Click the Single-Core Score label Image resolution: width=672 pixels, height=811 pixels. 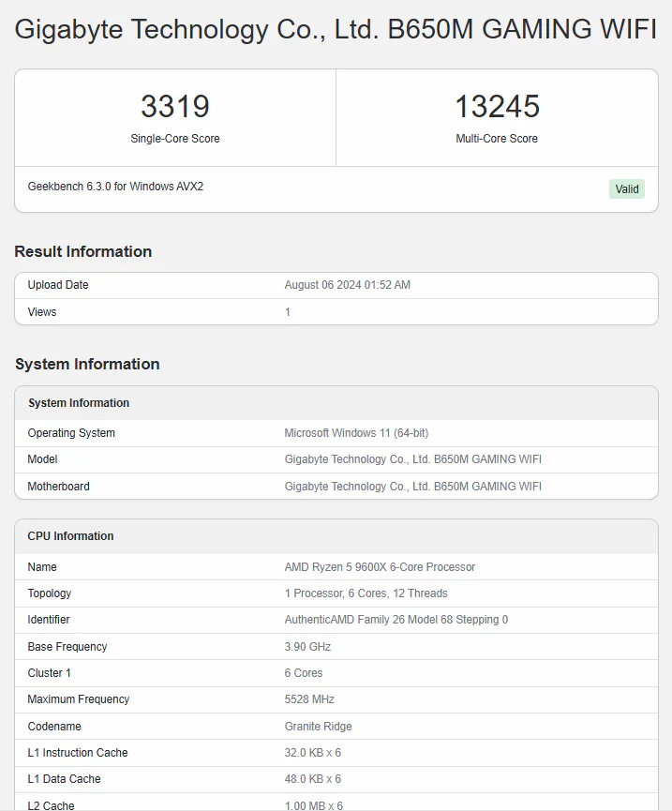pyautogui.click(x=175, y=139)
